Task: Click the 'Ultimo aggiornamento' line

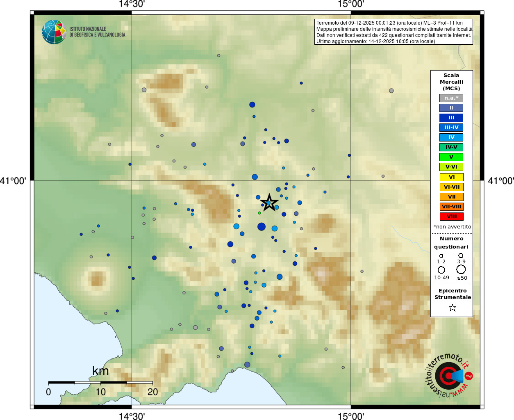Action: coord(375,41)
